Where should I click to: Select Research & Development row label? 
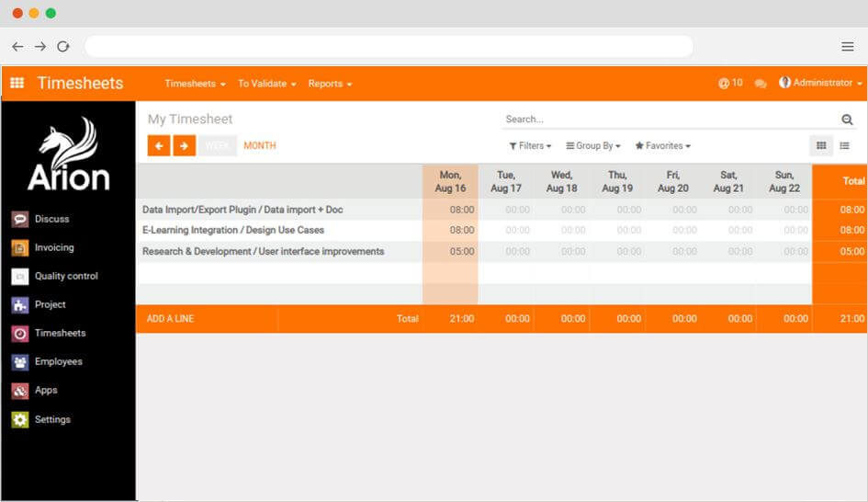[x=263, y=252]
